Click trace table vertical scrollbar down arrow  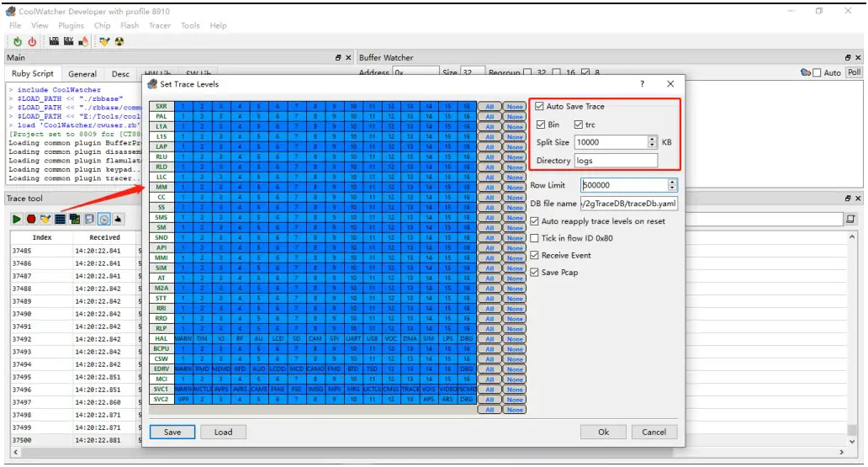(852, 442)
